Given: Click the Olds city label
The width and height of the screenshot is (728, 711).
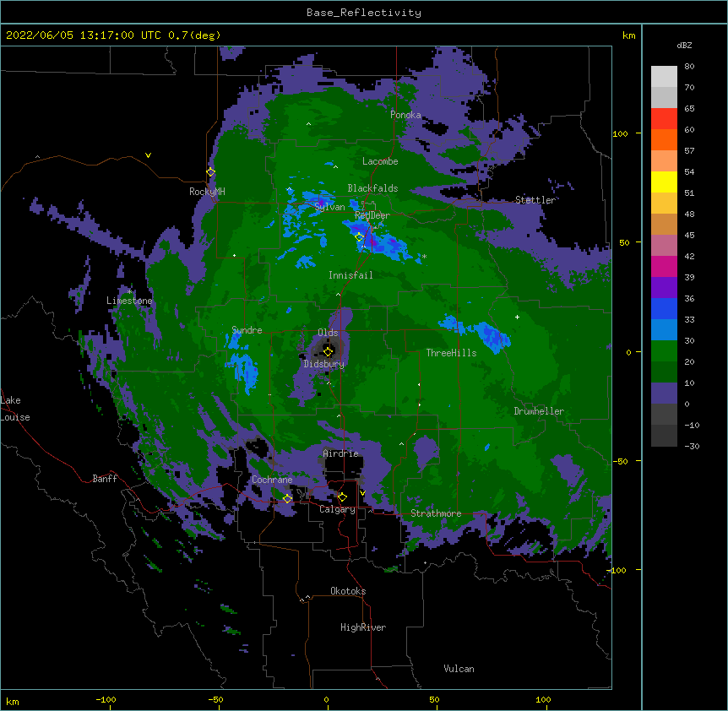Looking at the screenshot, I should 328,333.
